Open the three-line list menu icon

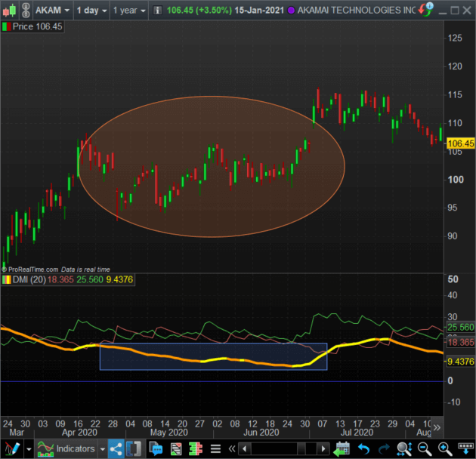click(215, 448)
